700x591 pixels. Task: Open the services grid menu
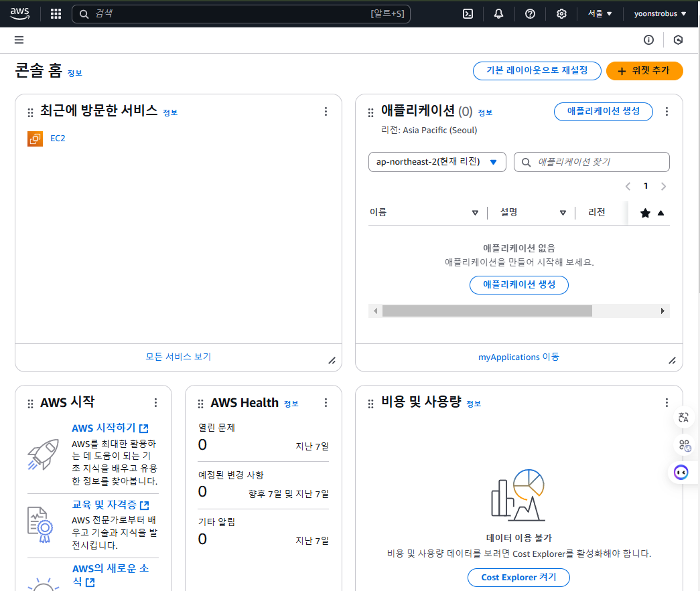(56, 14)
